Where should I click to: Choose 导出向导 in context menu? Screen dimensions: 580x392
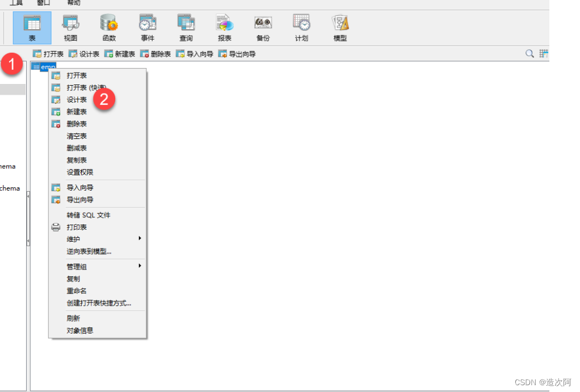click(x=98, y=200)
